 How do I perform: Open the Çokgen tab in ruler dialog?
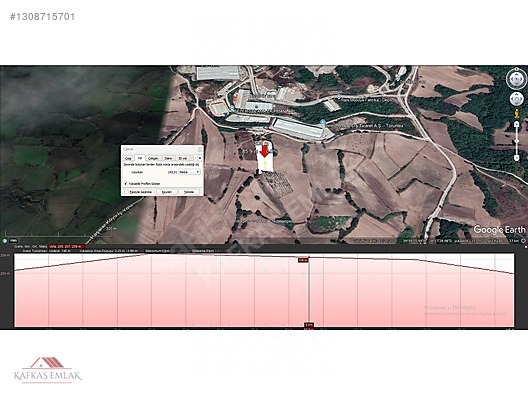click(x=153, y=158)
